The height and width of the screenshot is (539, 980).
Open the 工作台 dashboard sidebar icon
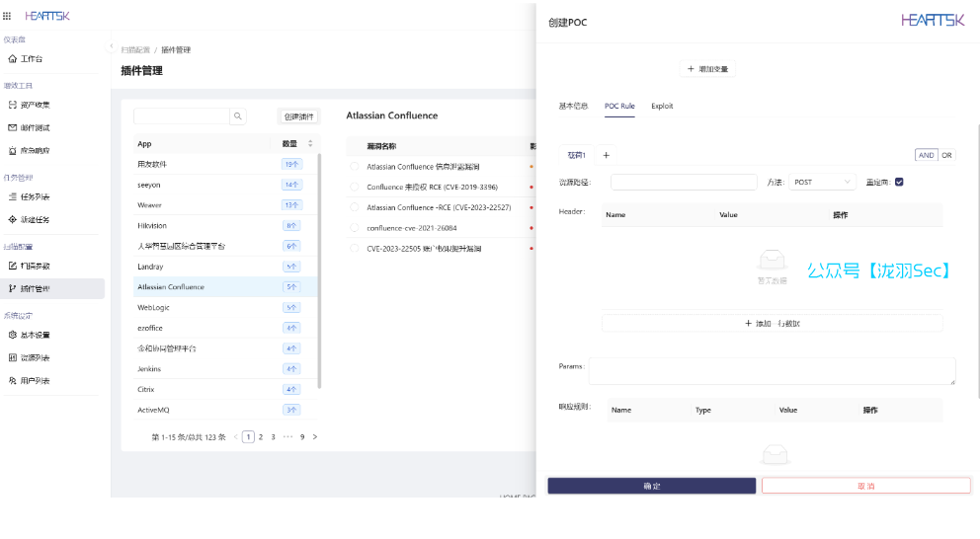(13, 59)
